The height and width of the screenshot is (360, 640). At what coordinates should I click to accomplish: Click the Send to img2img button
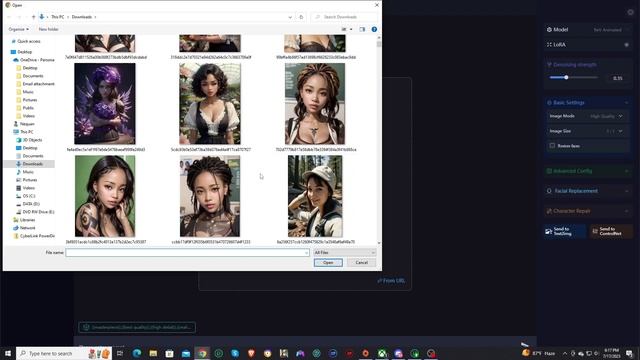click(x=564, y=231)
